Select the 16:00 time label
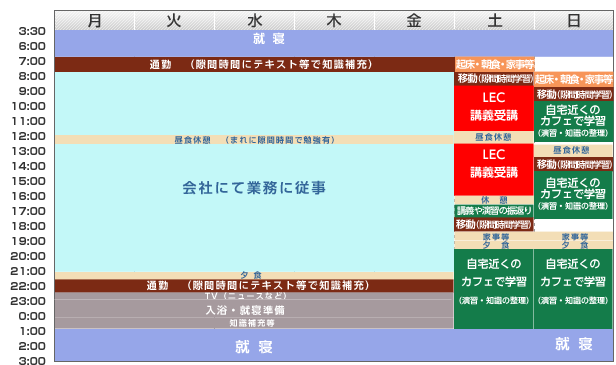 click(x=28, y=196)
